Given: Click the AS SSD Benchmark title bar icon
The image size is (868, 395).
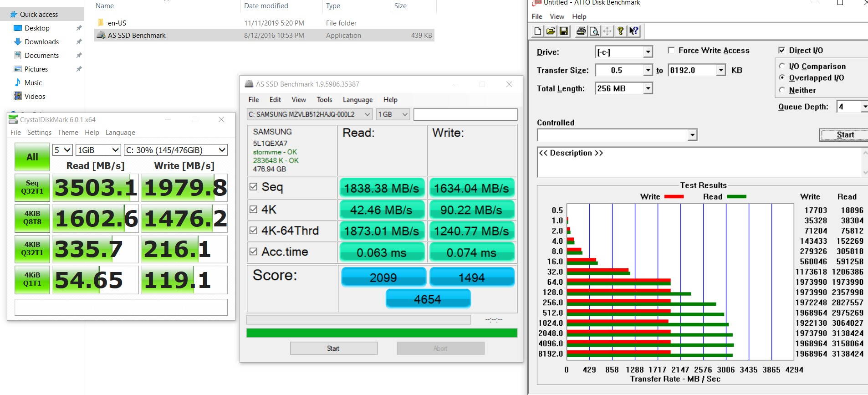Looking at the screenshot, I should (x=249, y=84).
